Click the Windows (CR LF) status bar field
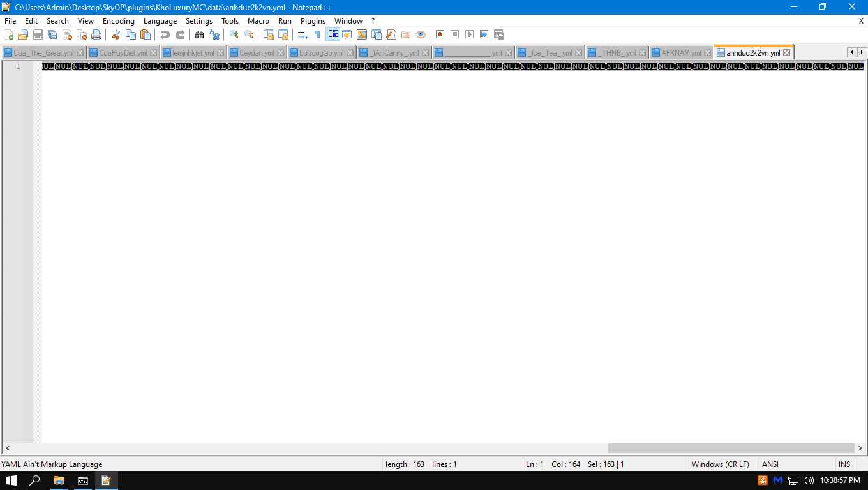The width and height of the screenshot is (868, 490). [x=720, y=464]
